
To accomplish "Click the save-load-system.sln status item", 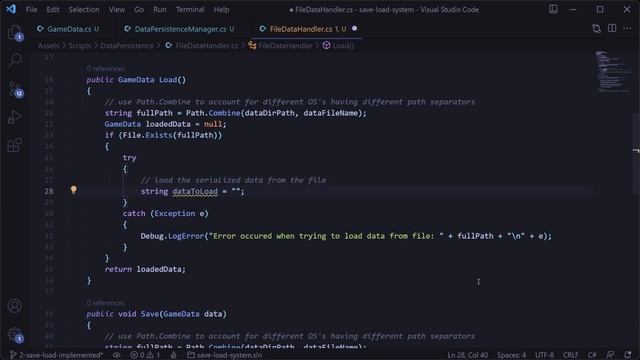I will (x=224, y=355).
